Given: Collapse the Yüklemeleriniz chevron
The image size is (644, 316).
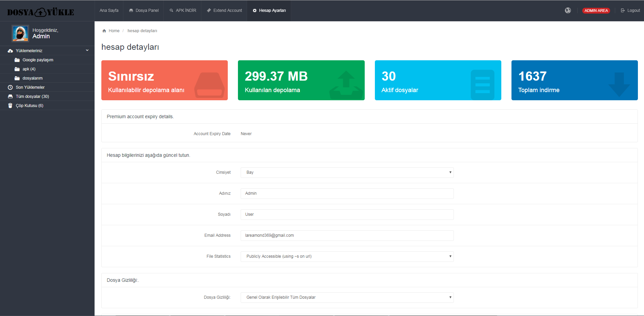Looking at the screenshot, I should click(87, 50).
